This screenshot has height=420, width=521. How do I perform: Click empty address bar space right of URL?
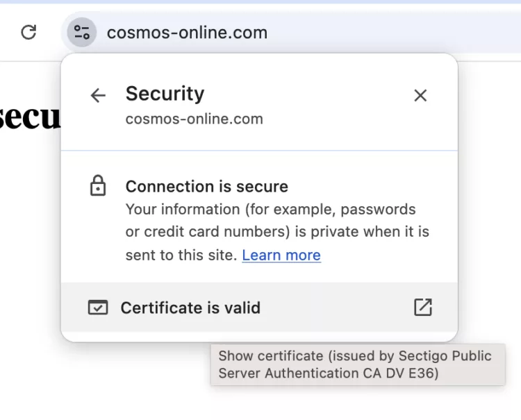click(389, 32)
